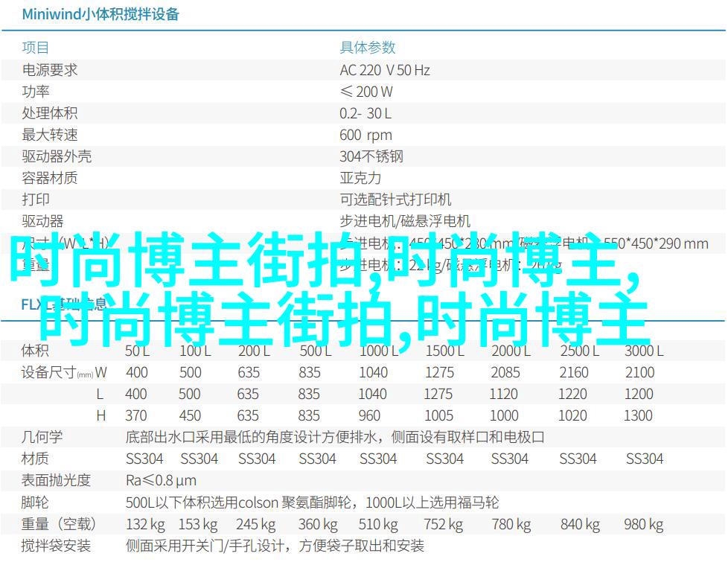Click the 1120 length value

[x=504, y=394]
